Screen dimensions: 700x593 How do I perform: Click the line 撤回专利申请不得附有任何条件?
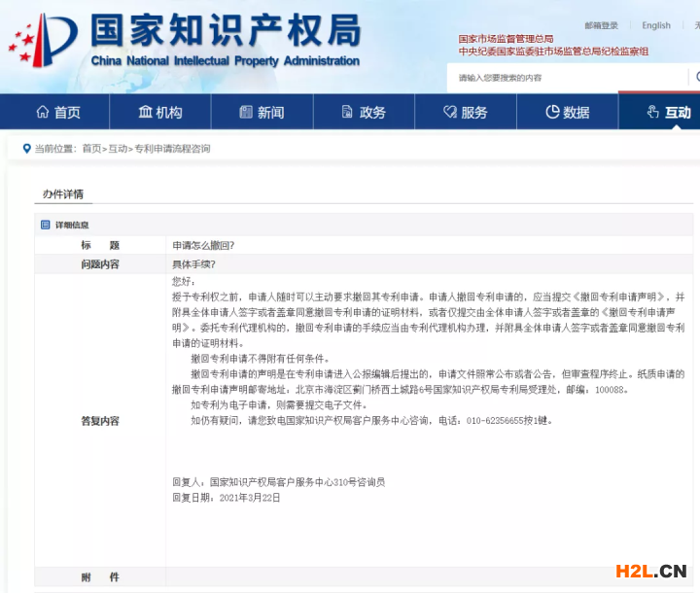pos(261,359)
